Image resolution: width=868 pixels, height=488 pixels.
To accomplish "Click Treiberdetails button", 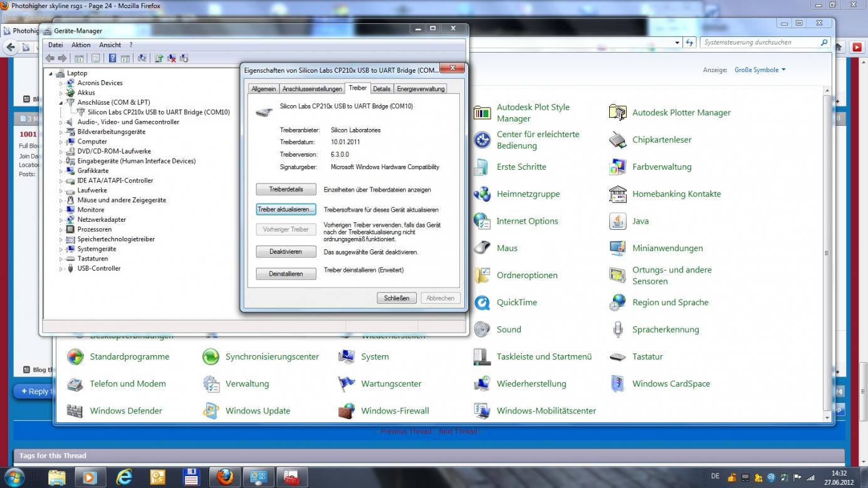I will click(286, 189).
